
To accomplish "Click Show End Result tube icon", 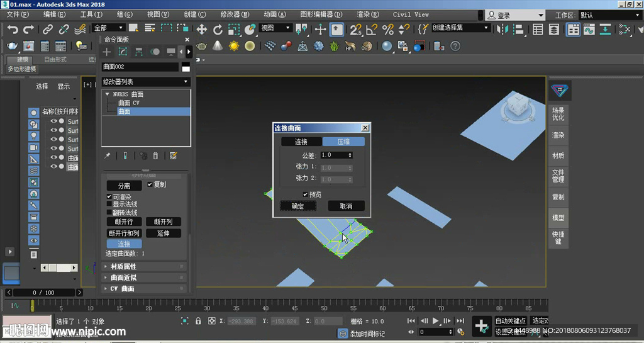I will (x=125, y=155).
